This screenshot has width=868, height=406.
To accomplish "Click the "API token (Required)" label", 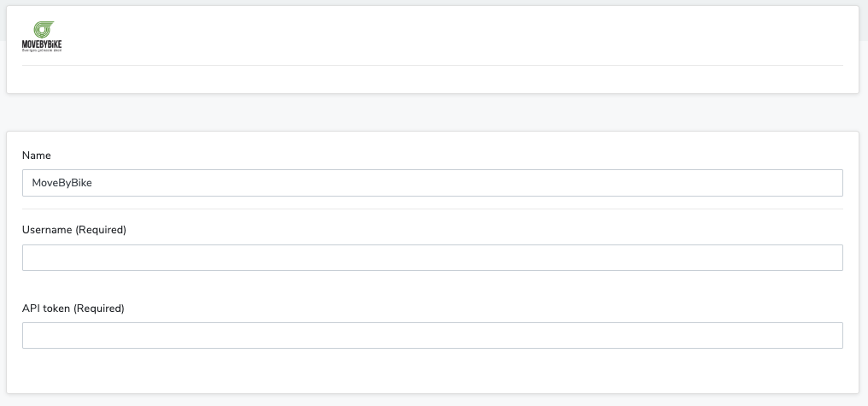I will tap(73, 308).
